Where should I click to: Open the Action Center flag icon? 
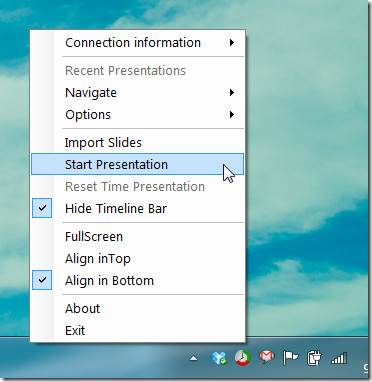(290, 358)
